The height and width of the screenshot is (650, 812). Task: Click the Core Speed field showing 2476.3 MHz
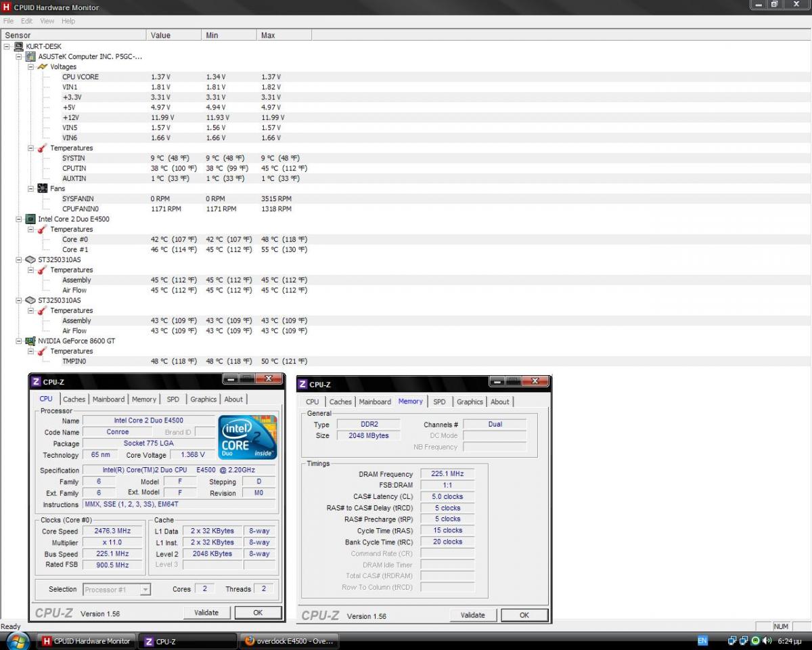[x=113, y=532]
